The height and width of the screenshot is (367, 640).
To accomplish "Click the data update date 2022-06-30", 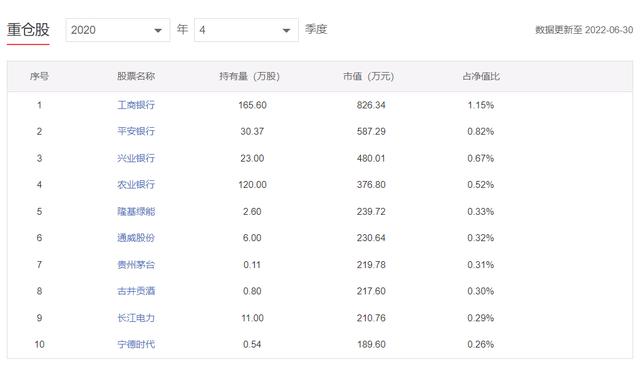I will pos(609,30).
